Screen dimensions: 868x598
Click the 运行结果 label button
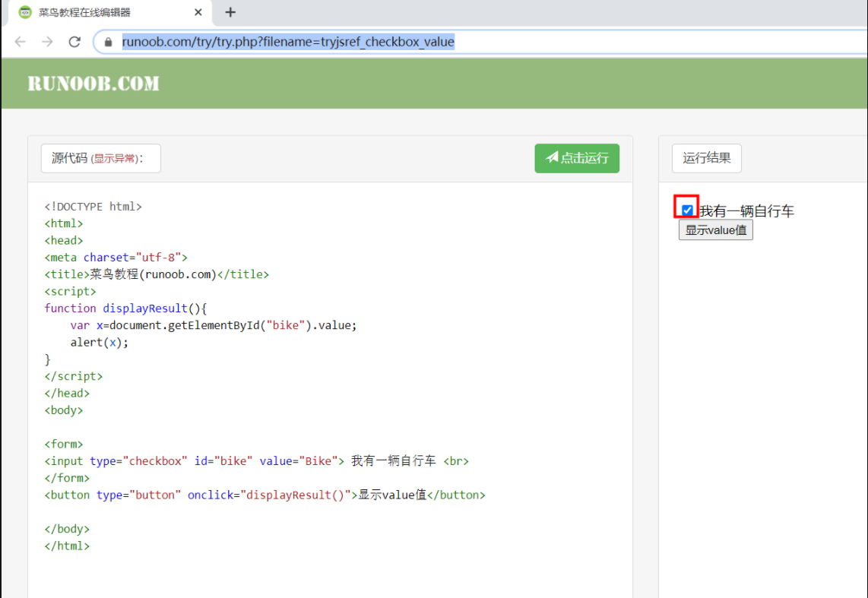[706, 158]
